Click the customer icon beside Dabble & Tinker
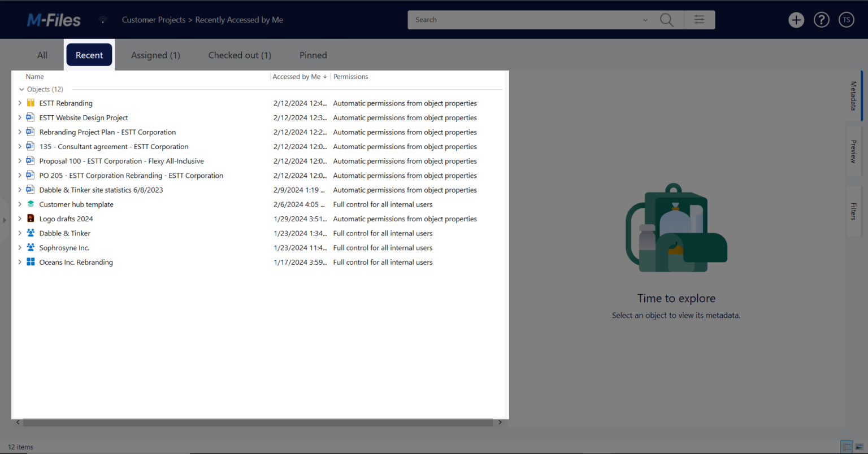 point(30,233)
